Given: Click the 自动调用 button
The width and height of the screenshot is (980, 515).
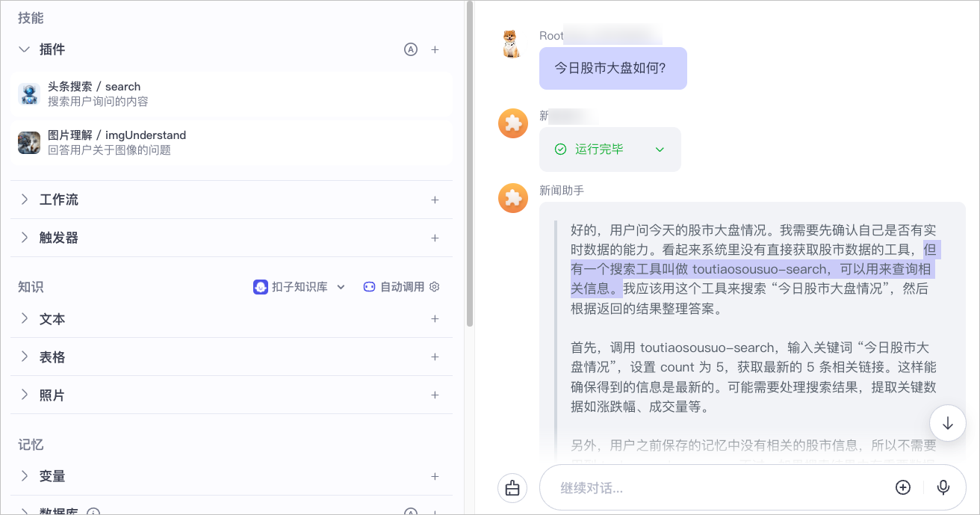Looking at the screenshot, I should (394, 287).
